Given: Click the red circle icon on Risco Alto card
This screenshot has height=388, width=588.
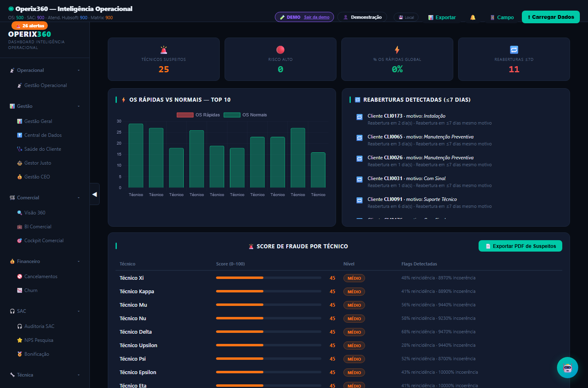Looking at the screenshot, I should tap(281, 50).
